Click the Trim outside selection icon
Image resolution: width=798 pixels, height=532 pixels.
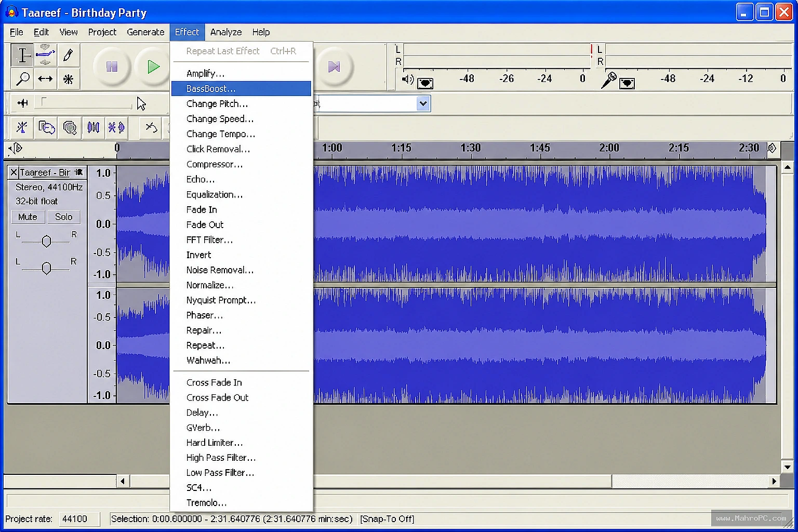tap(94, 127)
